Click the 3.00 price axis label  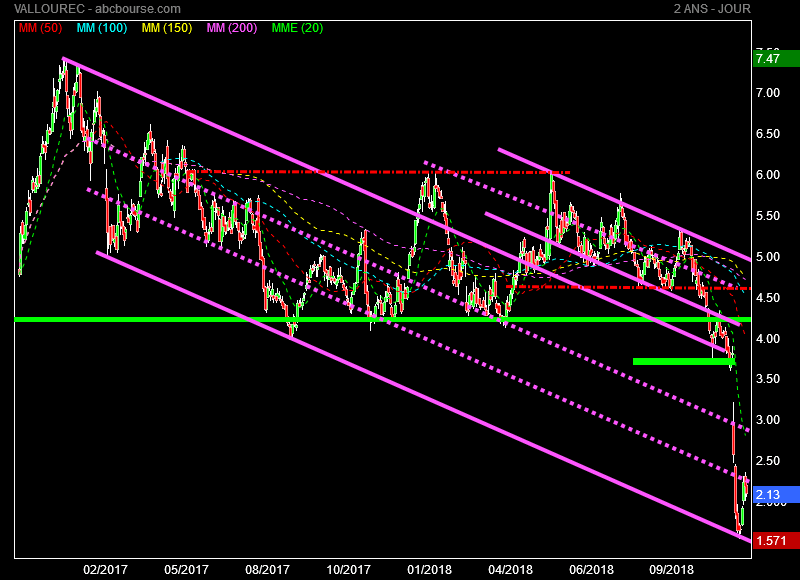tap(768, 419)
